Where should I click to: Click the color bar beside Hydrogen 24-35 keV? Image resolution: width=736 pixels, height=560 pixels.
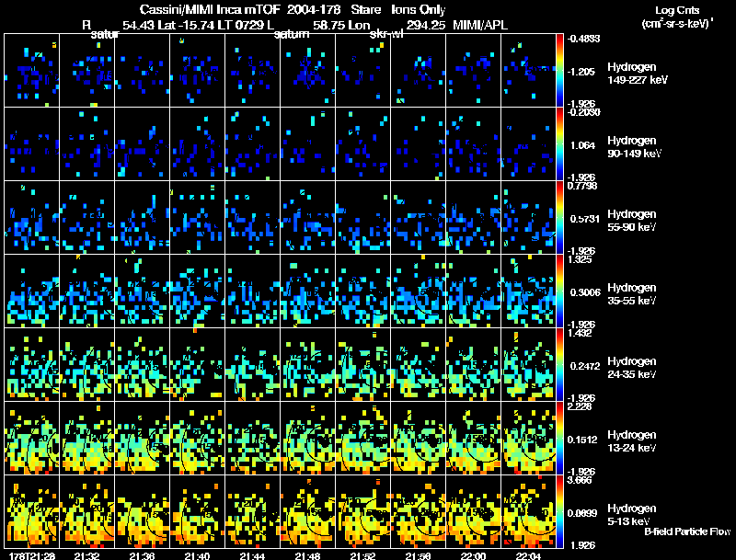[559, 365]
